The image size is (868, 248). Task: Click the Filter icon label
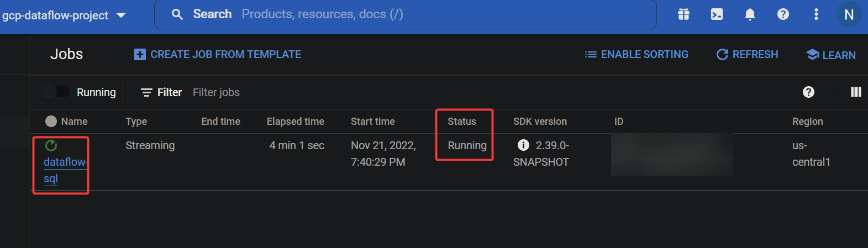(x=161, y=92)
